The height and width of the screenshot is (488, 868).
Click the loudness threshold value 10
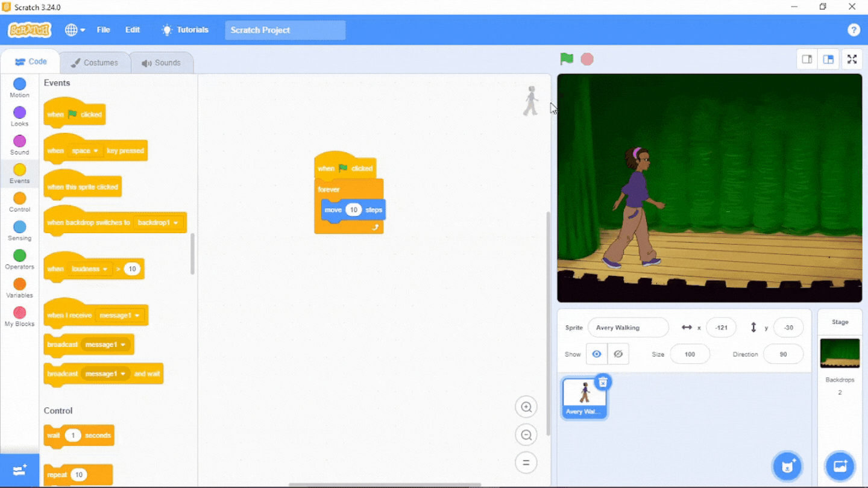click(x=132, y=269)
